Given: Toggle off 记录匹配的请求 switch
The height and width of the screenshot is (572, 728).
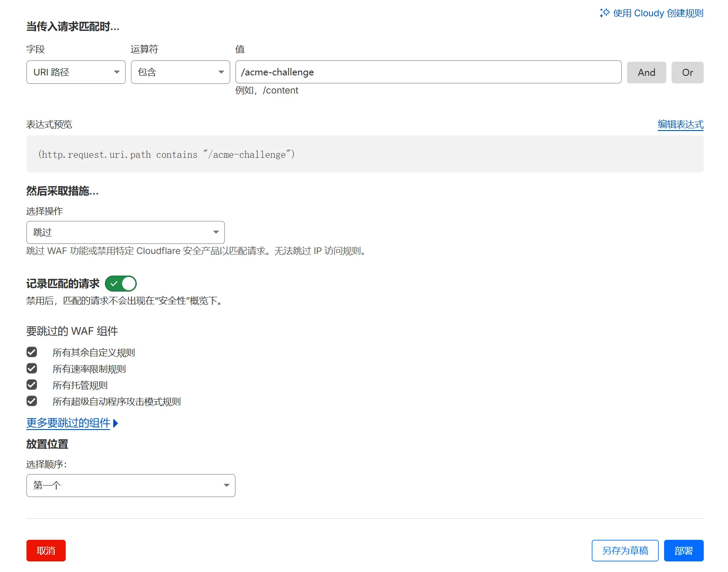Looking at the screenshot, I should pos(121,284).
